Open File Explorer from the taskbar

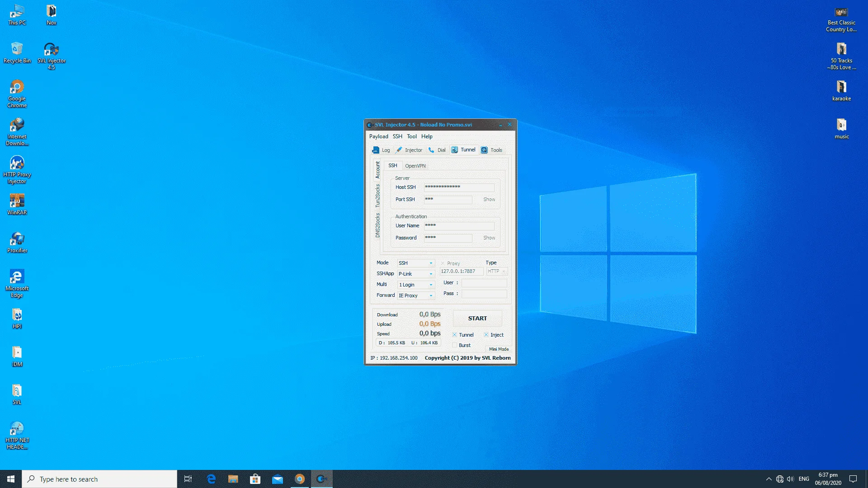tap(233, 479)
